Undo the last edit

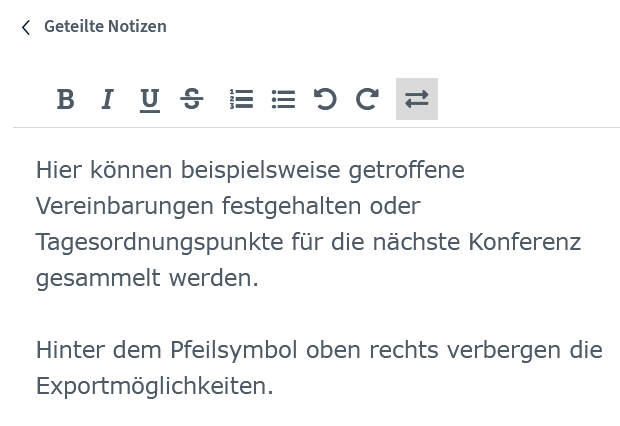click(x=325, y=99)
